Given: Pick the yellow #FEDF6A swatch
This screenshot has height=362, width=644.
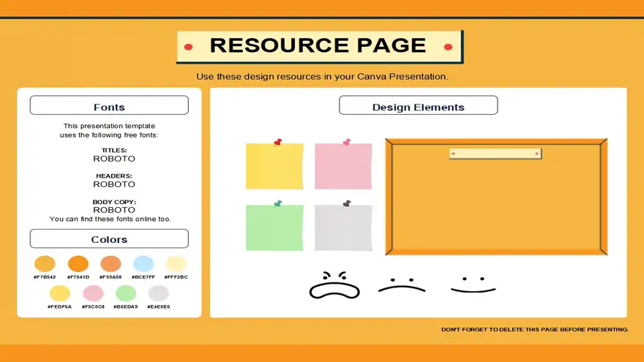Looking at the screenshot, I should click(60, 293).
